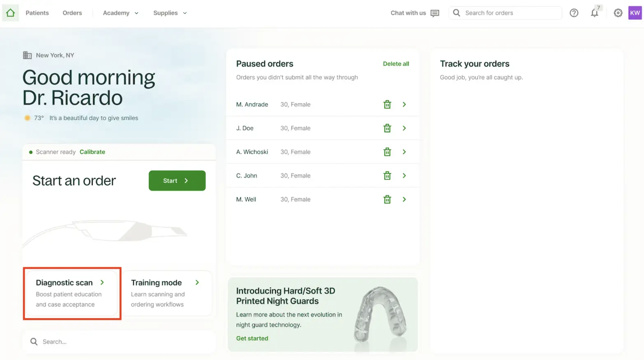Remove C. John's paused order
Viewport: 644px width, 360px height.
[387, 176]
